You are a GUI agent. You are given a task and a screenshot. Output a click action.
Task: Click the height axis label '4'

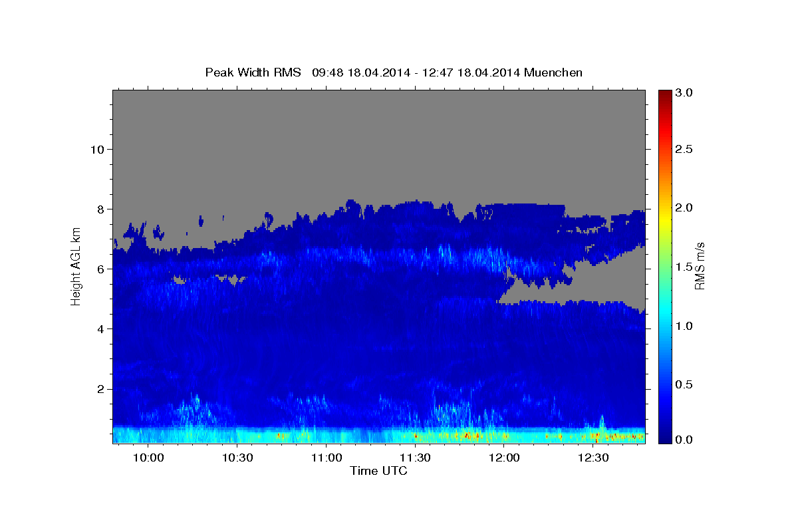(x=101, y=329)
